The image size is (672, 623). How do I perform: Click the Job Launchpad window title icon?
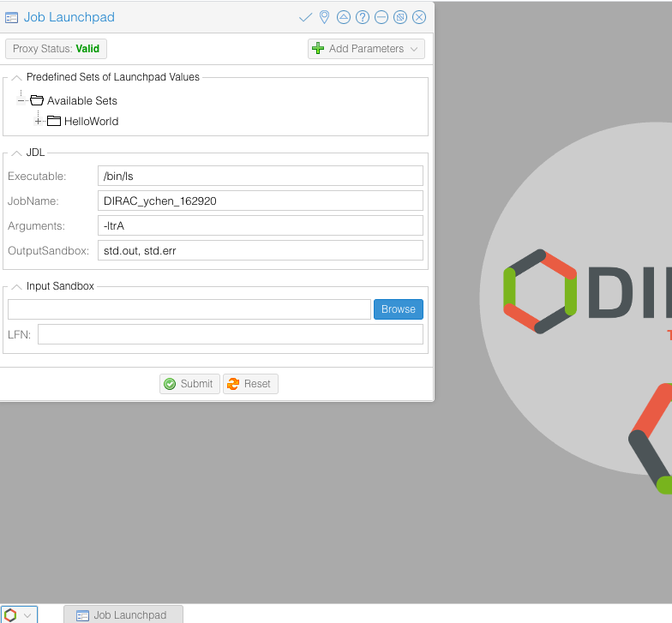tap(12, 17)
